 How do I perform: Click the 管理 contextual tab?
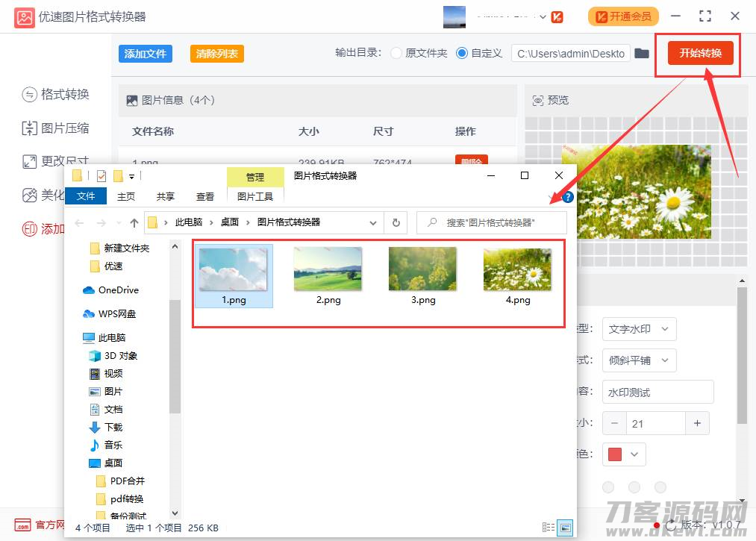coord(255,177)
